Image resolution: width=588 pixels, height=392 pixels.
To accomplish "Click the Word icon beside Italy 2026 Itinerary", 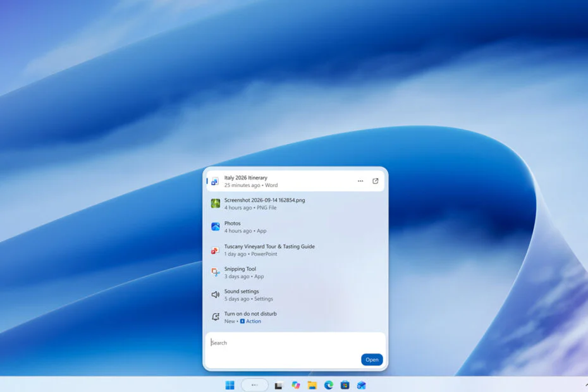I will tap(215, 181).
